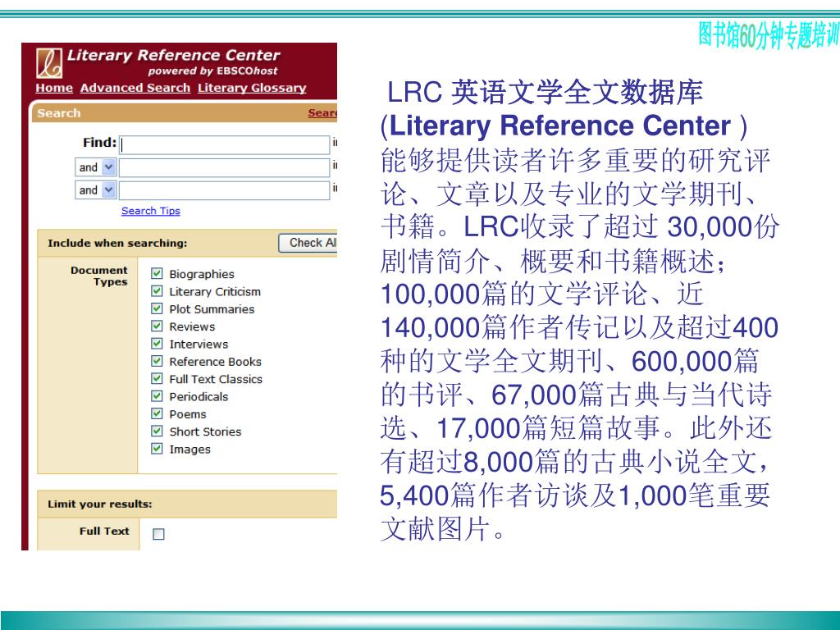Uncheck the Poems checkbox
Viewport: 840px width, 630px height.
point(157,413)
